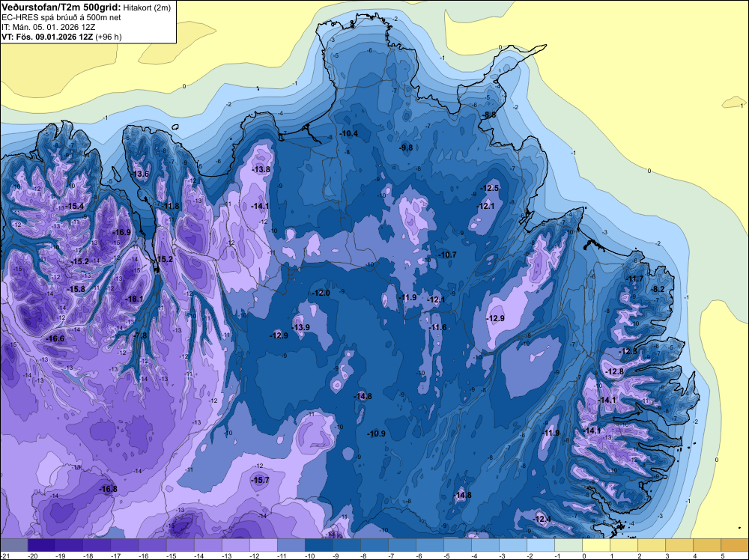Click the -16.6 temperature value

55,338
